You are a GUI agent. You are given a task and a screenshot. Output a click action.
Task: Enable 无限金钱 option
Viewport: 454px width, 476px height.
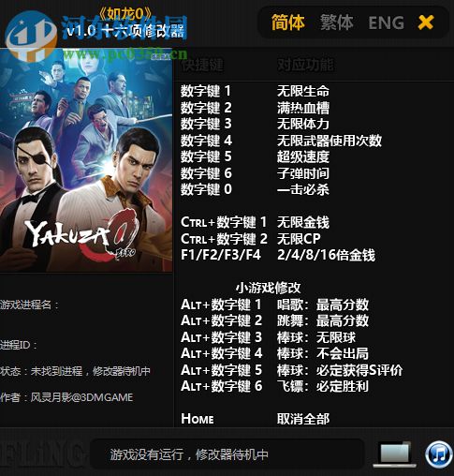coord(303,222)
